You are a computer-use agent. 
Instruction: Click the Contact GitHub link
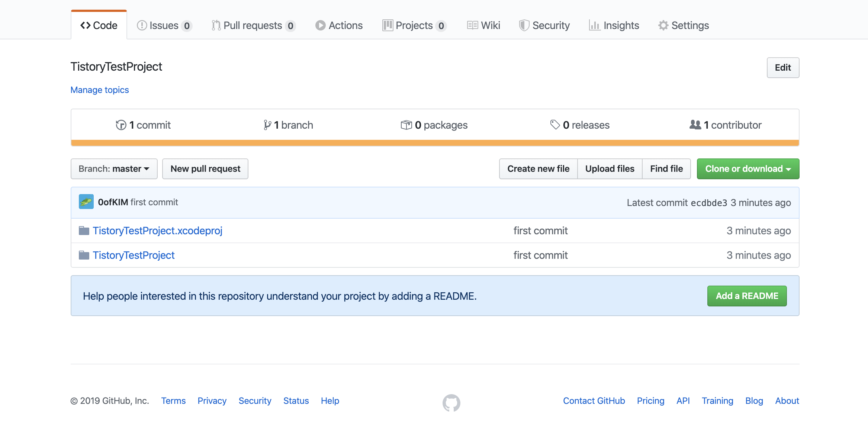[594, 401]
